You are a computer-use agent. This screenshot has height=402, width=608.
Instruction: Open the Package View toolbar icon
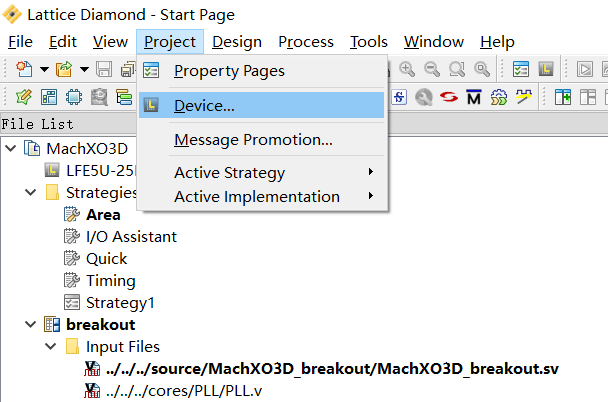pos(49,97)
